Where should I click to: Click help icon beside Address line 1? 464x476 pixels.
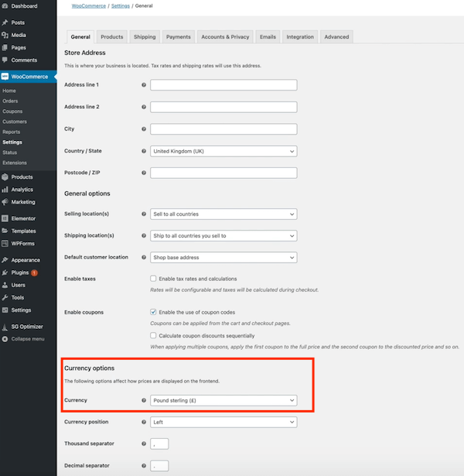point(144,84)
